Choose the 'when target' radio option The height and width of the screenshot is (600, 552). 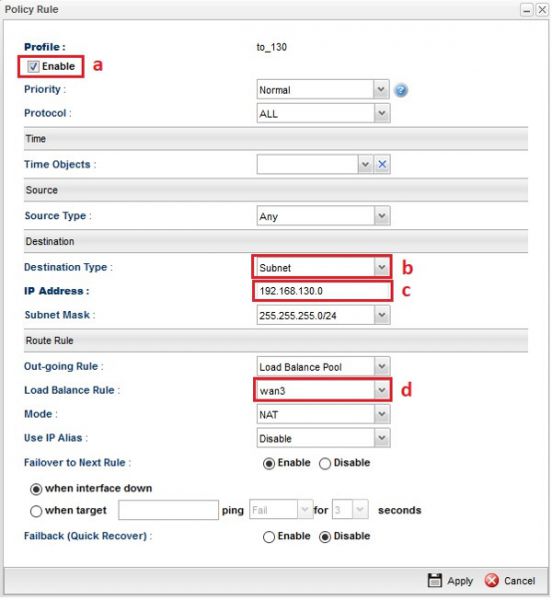coord(36,511)
